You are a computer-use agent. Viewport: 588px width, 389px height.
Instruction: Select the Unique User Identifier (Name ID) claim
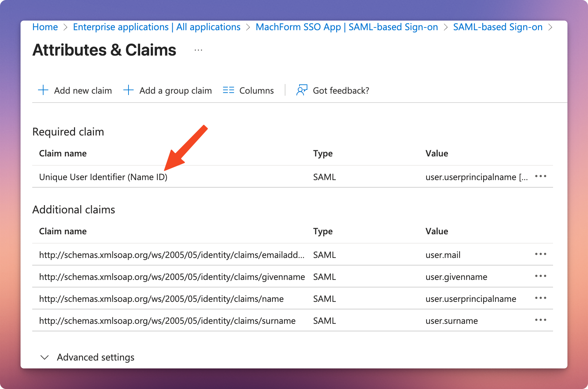(x=103, y=177)
